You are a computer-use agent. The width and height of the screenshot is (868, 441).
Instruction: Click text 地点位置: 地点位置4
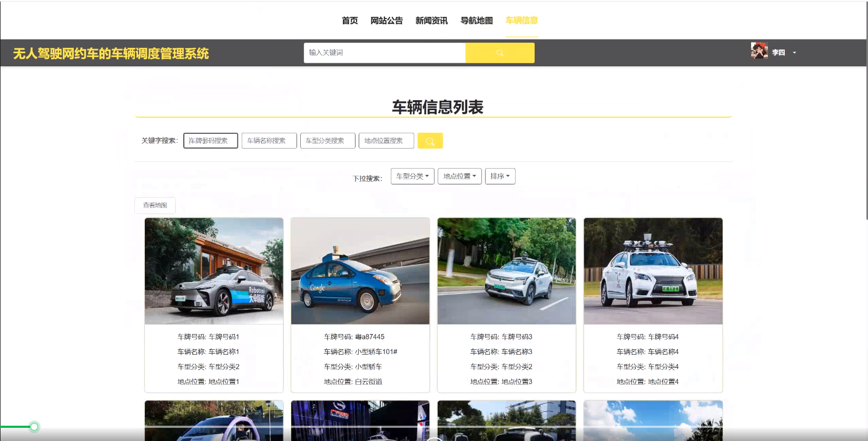pyautogui.click(x=647, y=382)
